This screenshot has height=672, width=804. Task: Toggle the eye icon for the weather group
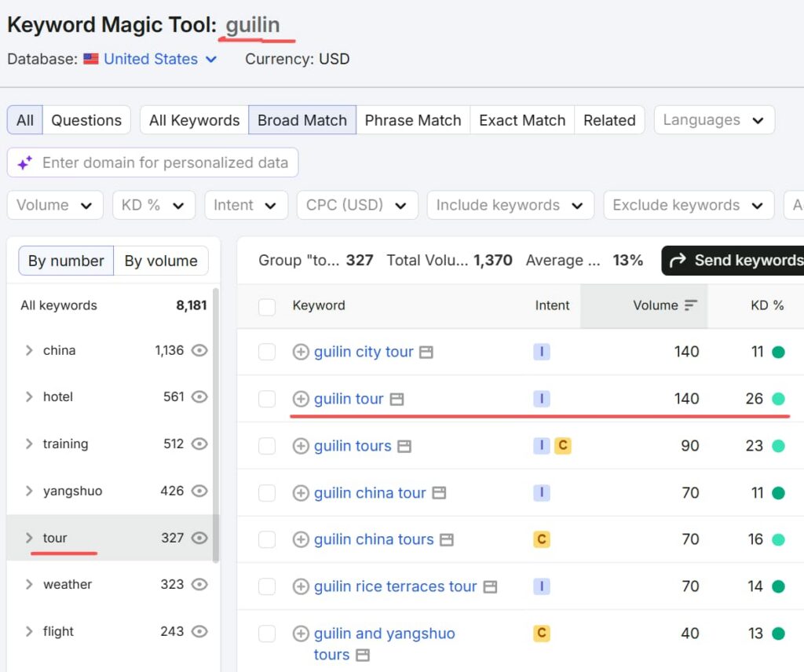pos(199,584)
